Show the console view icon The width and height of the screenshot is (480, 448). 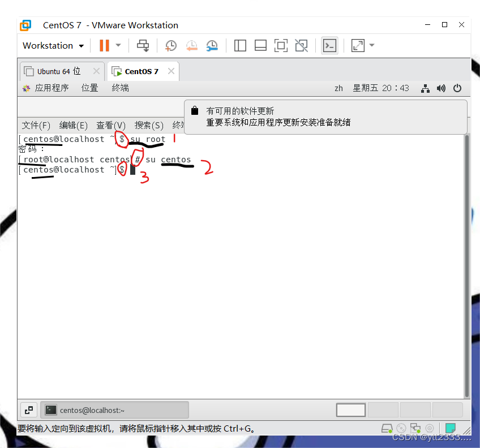[329, 46]
